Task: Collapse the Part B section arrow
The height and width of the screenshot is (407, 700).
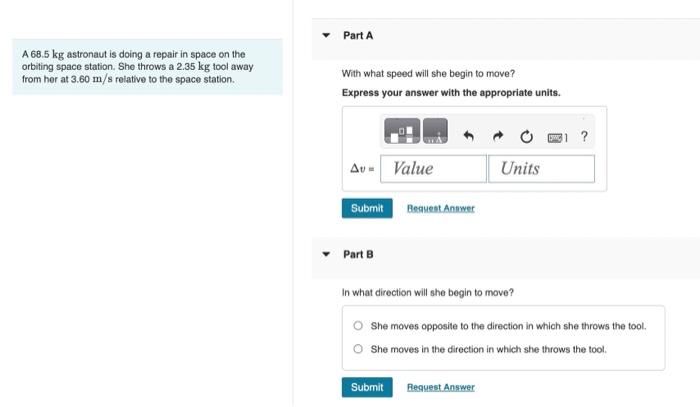Action: (x=326, y=254)
